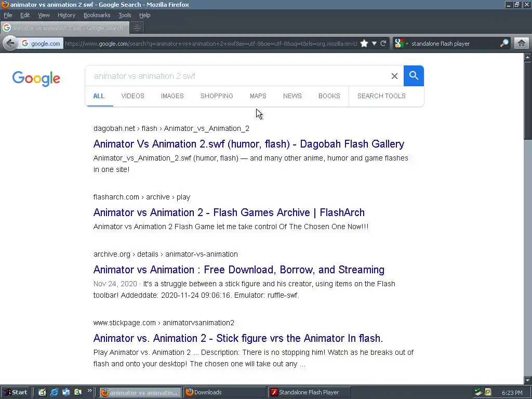Switch to IMAGES results tab
The width and height of the screenshot is (532, 399).
[x=172, y=96]
